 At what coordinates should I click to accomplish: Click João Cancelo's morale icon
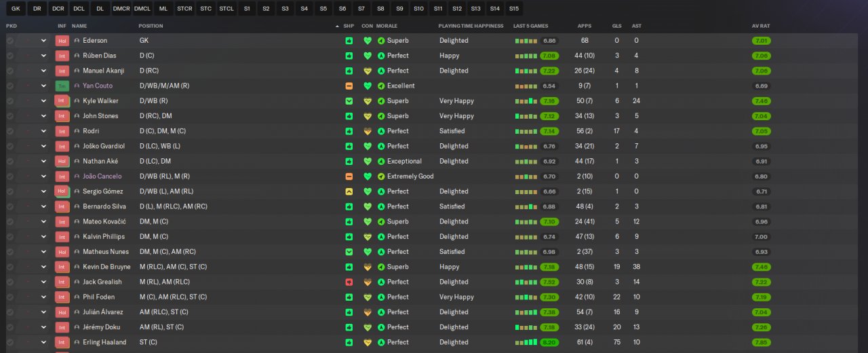click(381, 176)
